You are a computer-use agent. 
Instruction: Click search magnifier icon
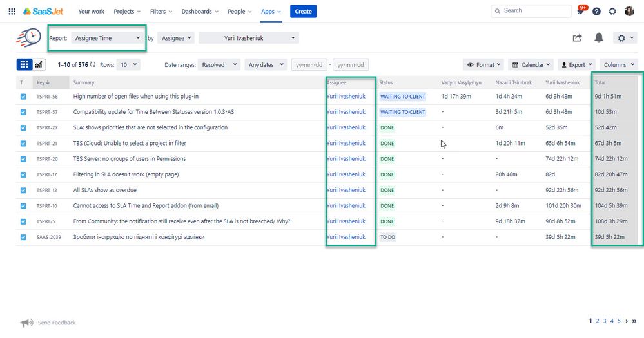click(x=498, y=11)
